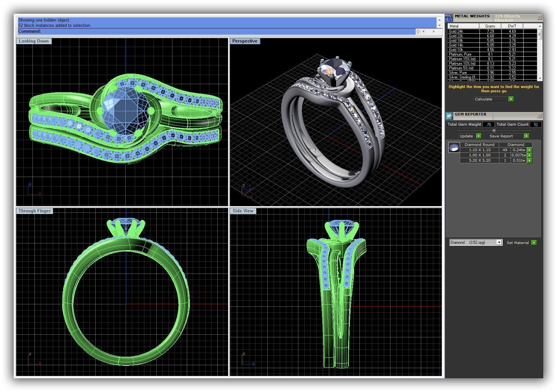Select the Platinum 10% Irid row

click(492, 63)
